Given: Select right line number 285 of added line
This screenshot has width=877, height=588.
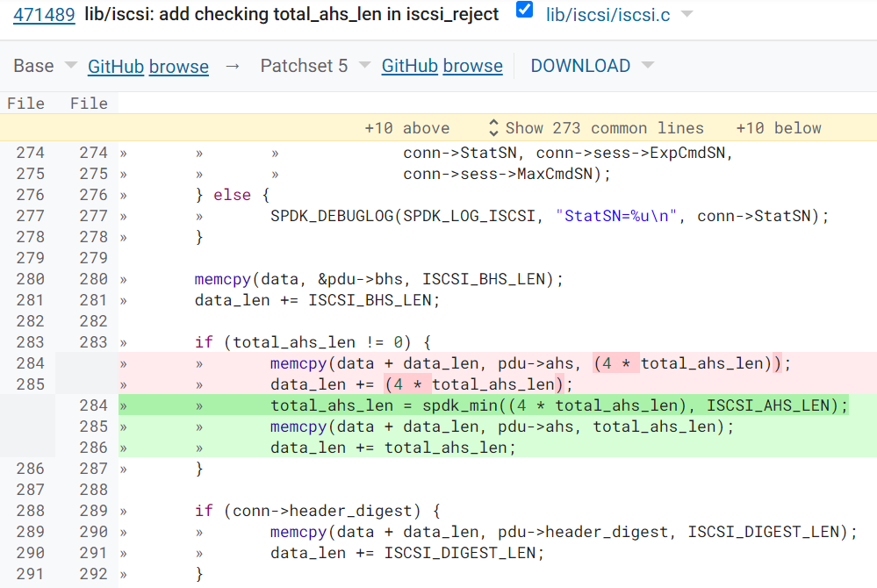Looking at the screenshot, I should (x=93, y=427).
